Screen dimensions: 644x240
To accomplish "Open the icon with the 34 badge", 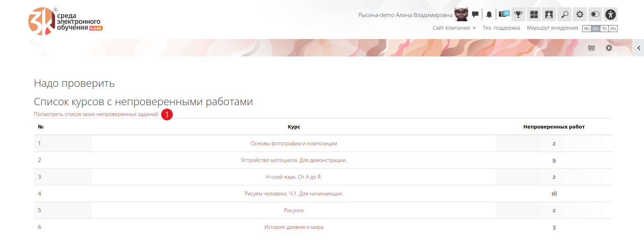I will tap(504, 14).
